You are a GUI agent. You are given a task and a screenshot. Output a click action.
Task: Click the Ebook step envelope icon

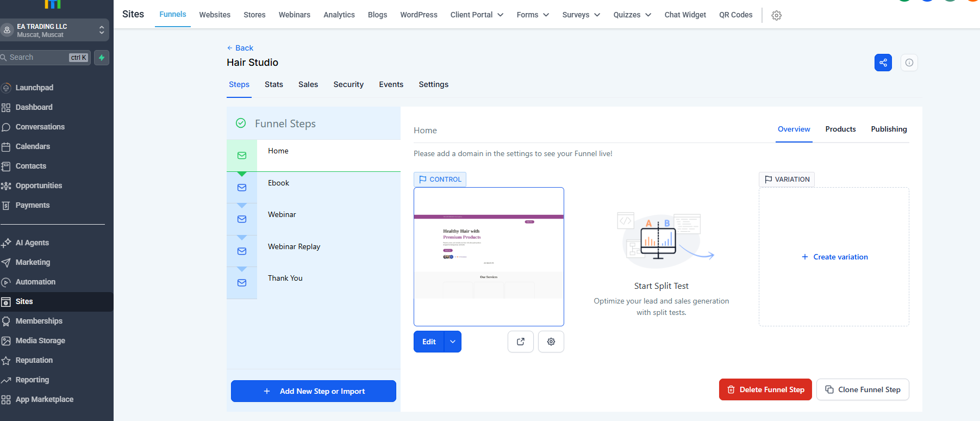click(x=242, y=188)
